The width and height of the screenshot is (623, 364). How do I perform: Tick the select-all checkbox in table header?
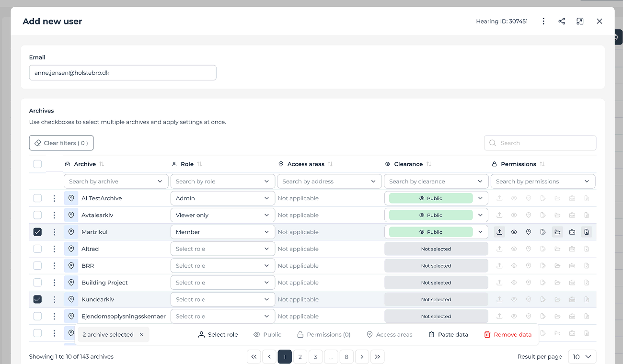click(37, 164)
